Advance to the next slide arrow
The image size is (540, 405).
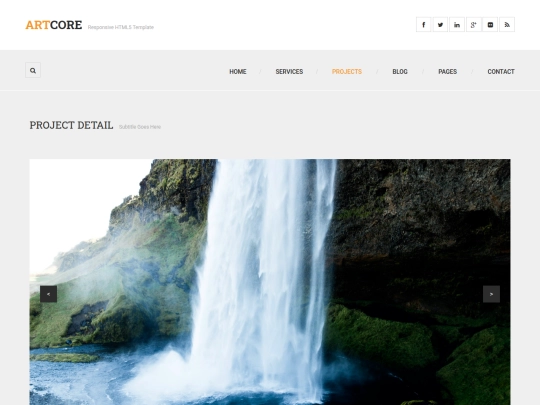pyautogui.click(x=491, y=294)
